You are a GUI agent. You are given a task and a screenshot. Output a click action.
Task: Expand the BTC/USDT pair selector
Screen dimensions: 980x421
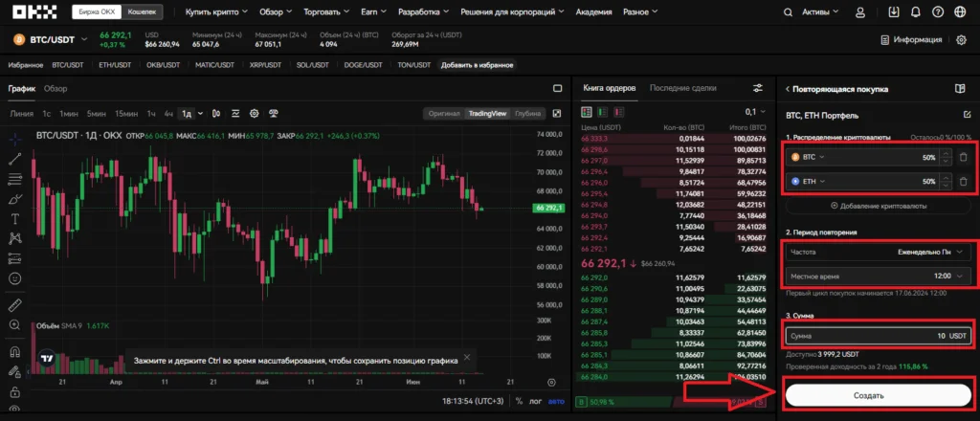[x=84, y=39]
